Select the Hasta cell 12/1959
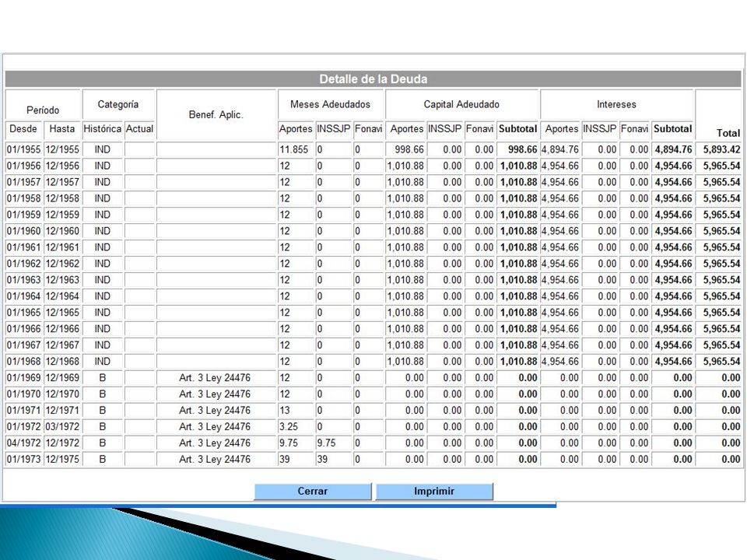The image size is (747, 560). [62, 215]
